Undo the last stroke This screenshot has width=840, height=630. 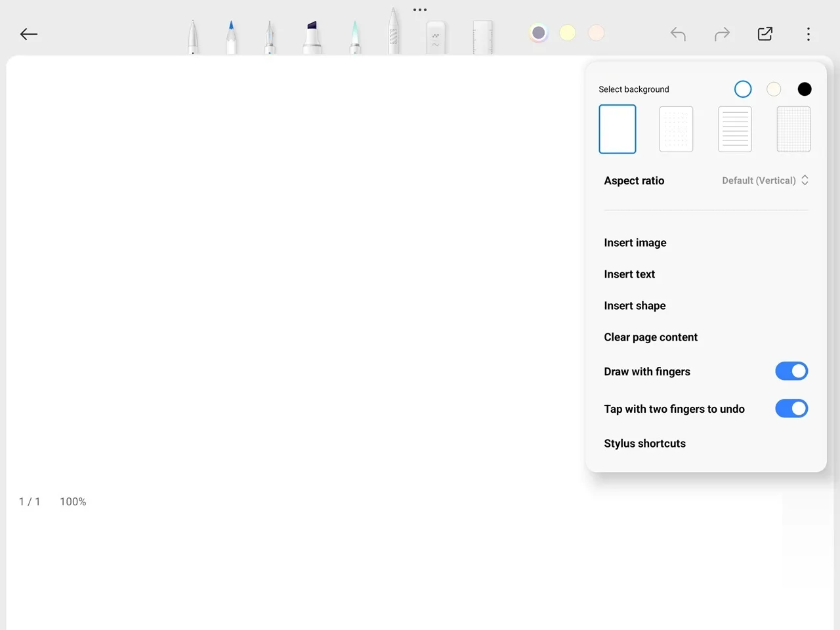click(678, 34)
